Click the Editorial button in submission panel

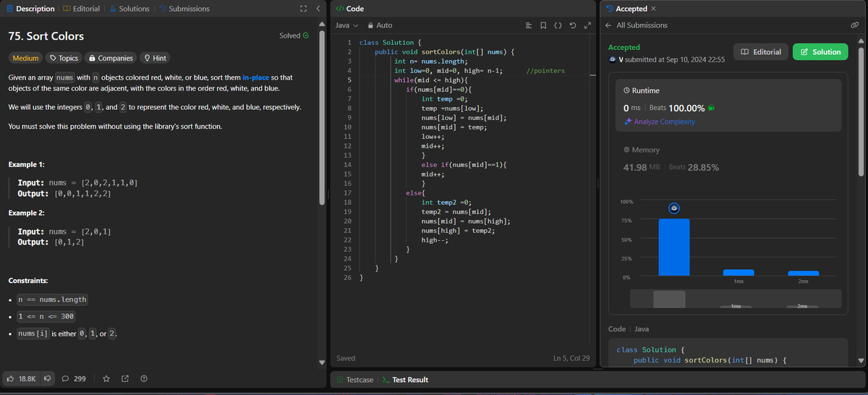click(x=760, y=52)
